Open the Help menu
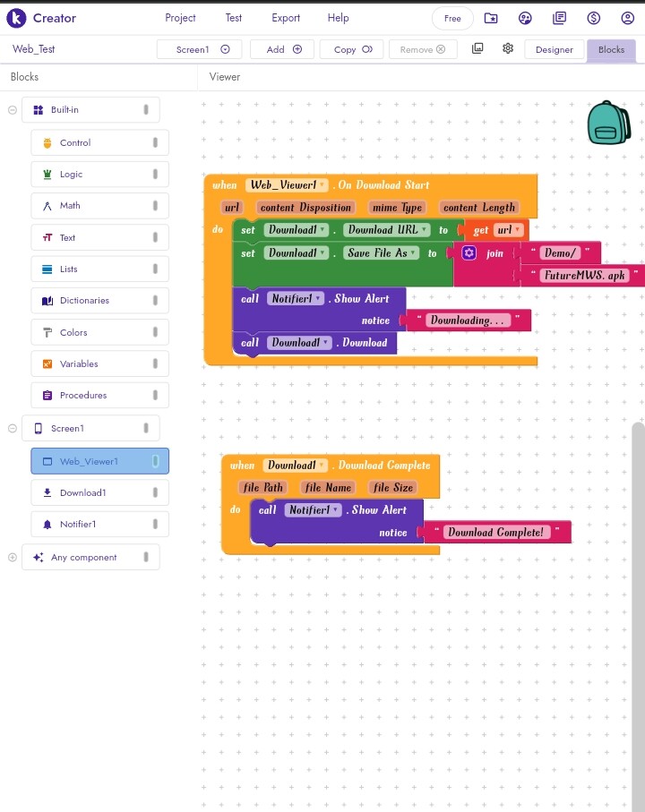645x812 pixels. point(339,18)
